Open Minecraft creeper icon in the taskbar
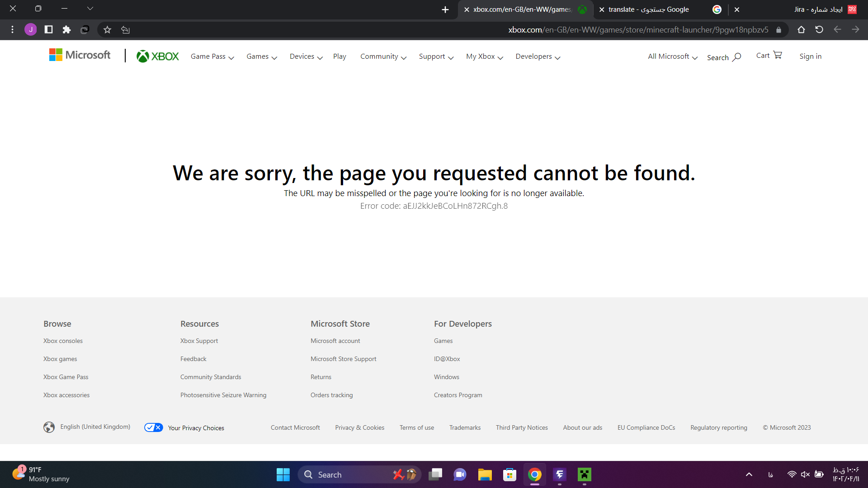The width and height of the screenshot is (868, 488). click(584, 474)
